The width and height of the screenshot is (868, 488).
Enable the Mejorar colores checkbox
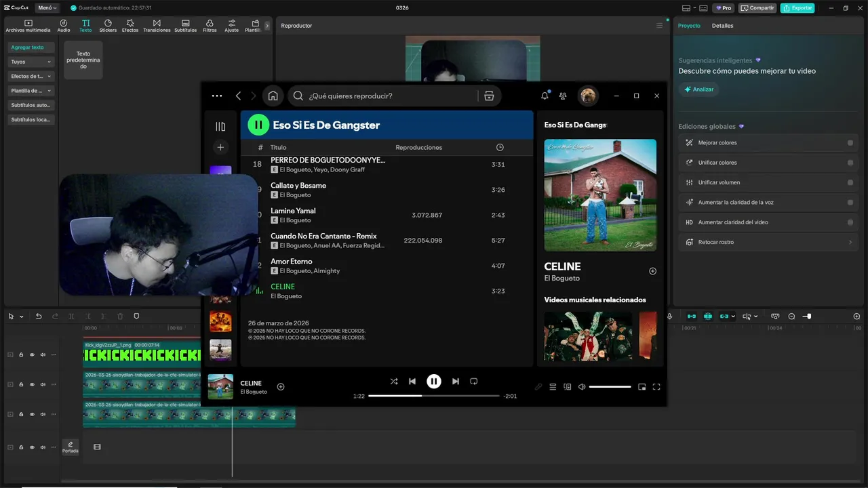pyautogui.click(x=850, y=143)
